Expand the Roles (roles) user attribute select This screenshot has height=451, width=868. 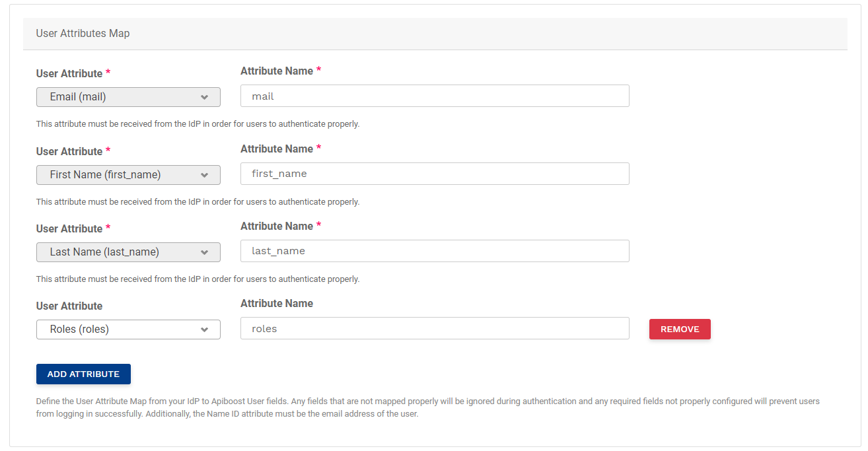pos(128,330)
